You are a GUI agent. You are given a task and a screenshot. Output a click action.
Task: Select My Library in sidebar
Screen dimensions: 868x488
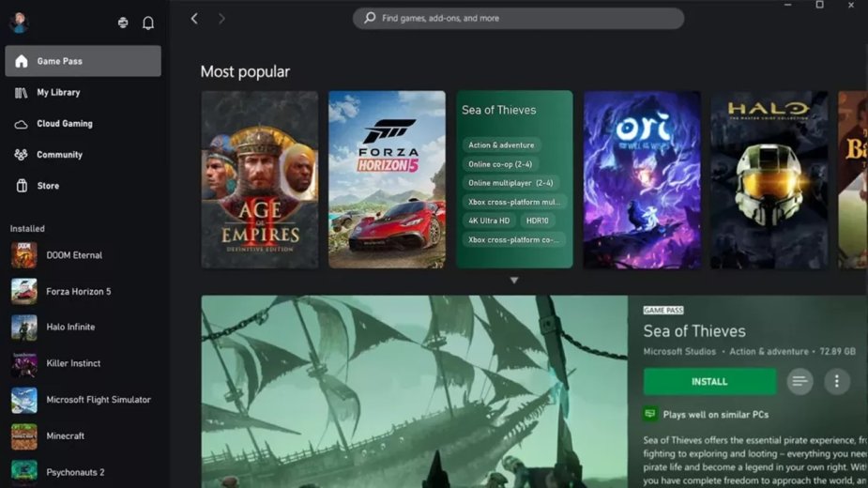click(x=83, y=93)
